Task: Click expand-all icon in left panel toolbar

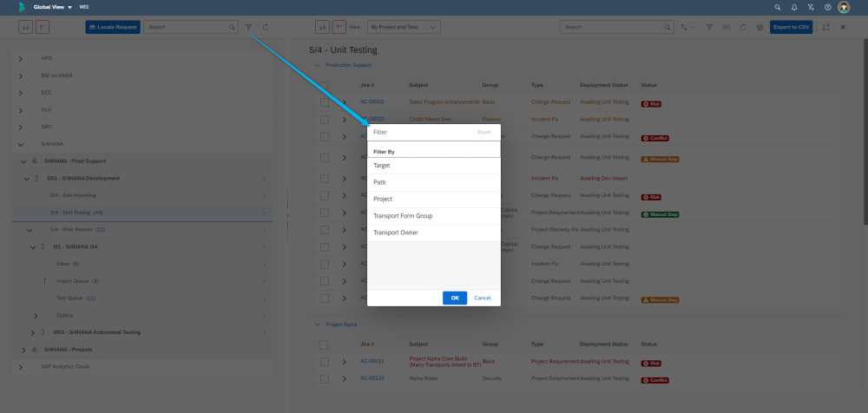Action: point(25,27)
